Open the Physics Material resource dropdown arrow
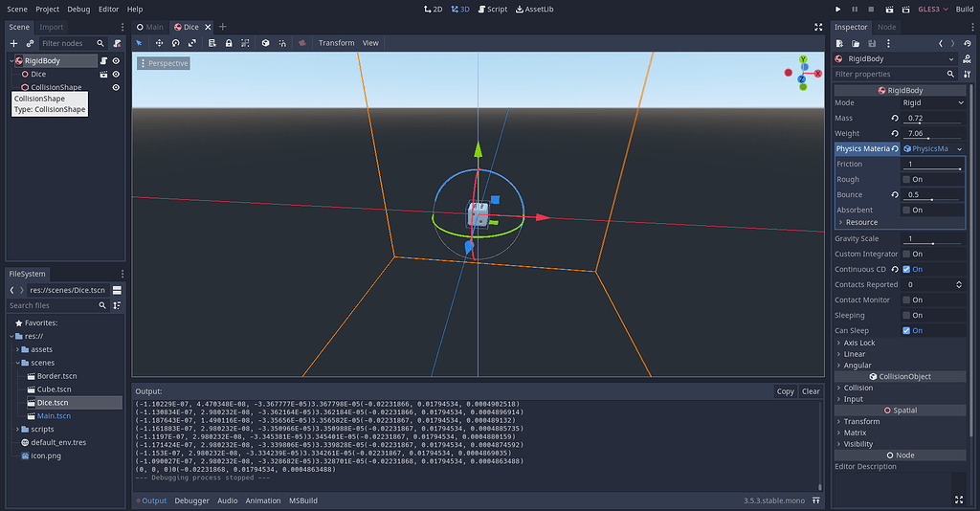This screenshot has height=511, width=980. tap(959, 148)
